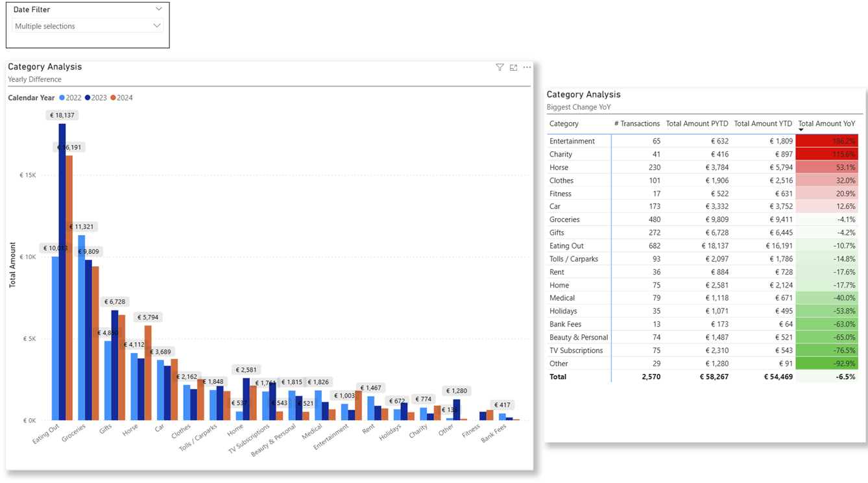The height and width of the screenshot is (483, 868).
Task: Select the TV Subscriptions row in the table
Action: pyautogui.click(x=576, y=351)
